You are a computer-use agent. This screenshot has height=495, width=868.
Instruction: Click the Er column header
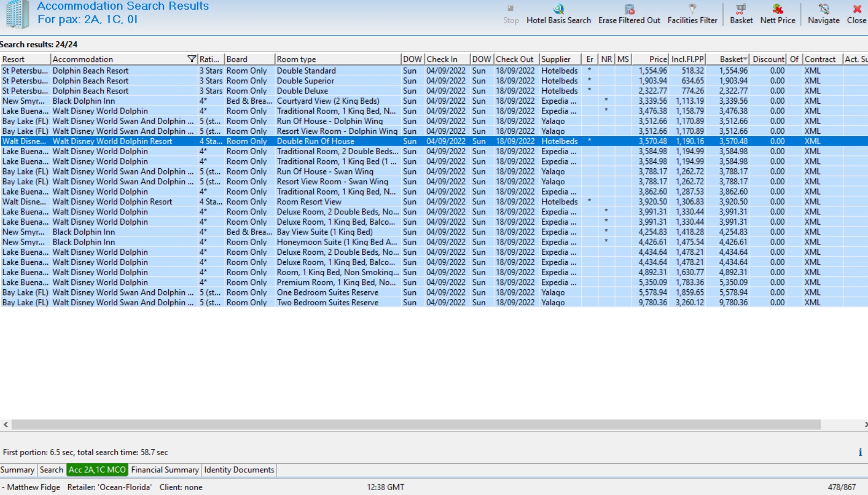(x=590, y=59)
